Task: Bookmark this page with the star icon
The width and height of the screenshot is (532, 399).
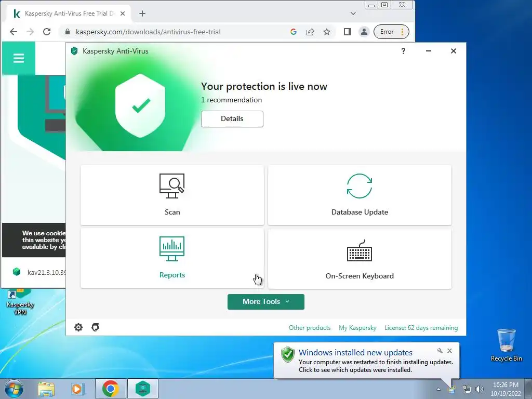Action: click(x=327, y=32)
